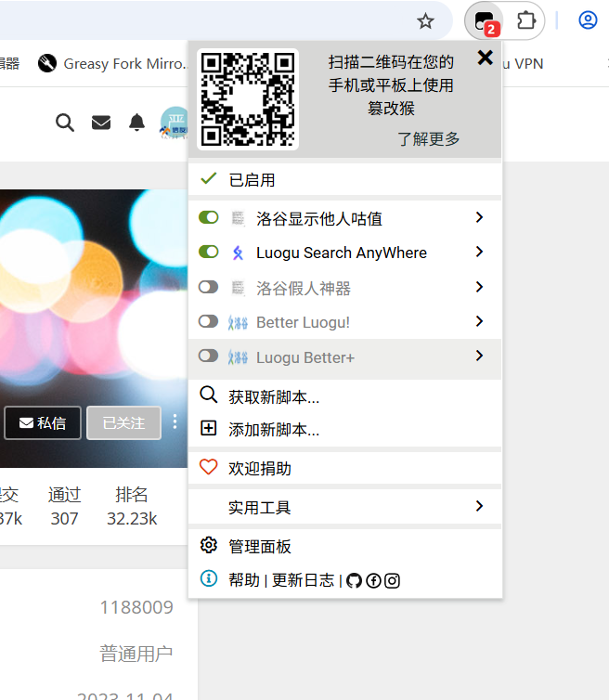609x700 pixels.
Task: Select the Luogu Search AnyWhere script name
Action: pyautogui.click(x=342, y=253)
